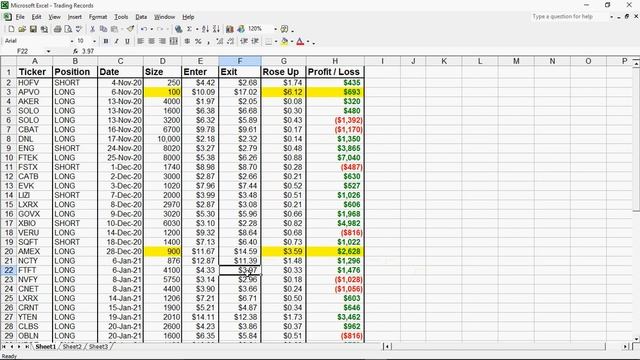Click the vertical scrollbar thumb
The width and height of the screenshot is (640, 360).
[x=636, y=139]
